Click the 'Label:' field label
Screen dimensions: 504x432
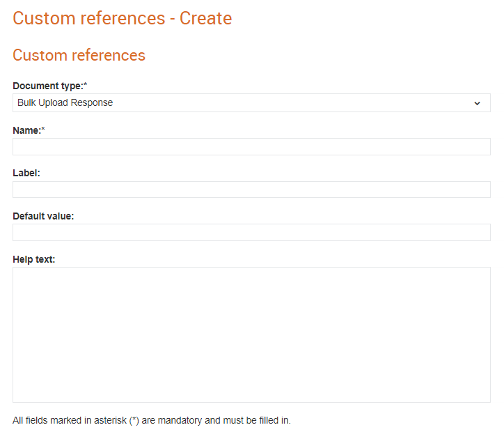click(26, 173)
